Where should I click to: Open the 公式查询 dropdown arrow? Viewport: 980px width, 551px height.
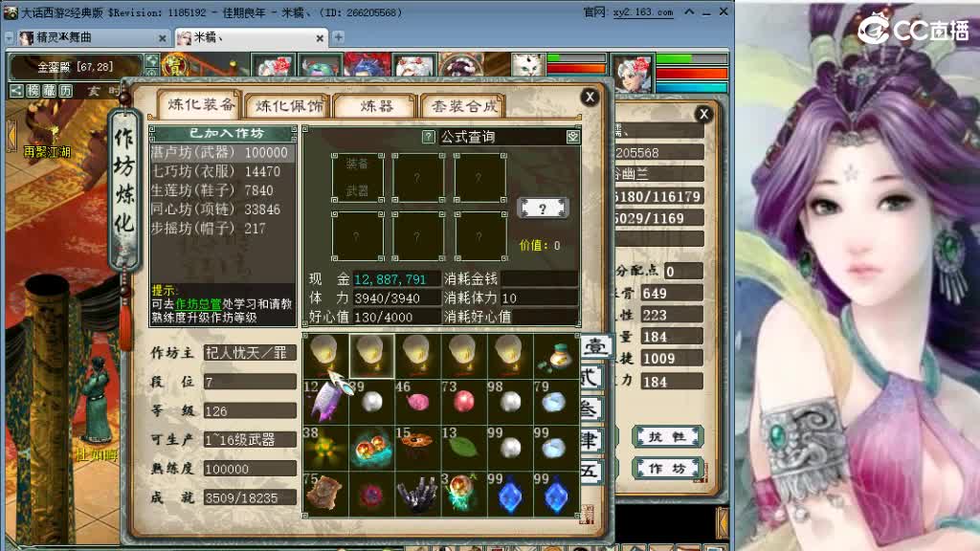(x=572, y=137)
